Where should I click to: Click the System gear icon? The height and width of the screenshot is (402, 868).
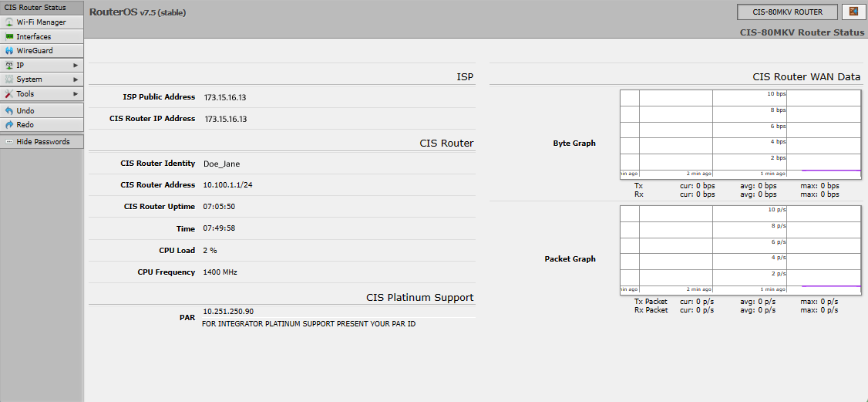[x=8, y=79]
